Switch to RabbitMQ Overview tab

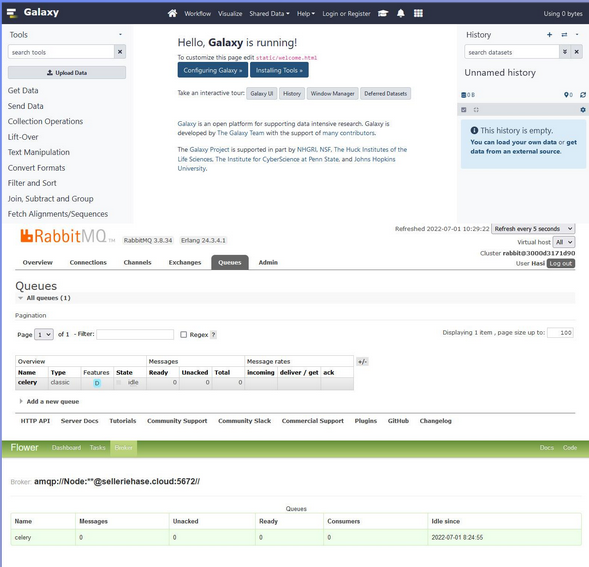pos(38,262)
